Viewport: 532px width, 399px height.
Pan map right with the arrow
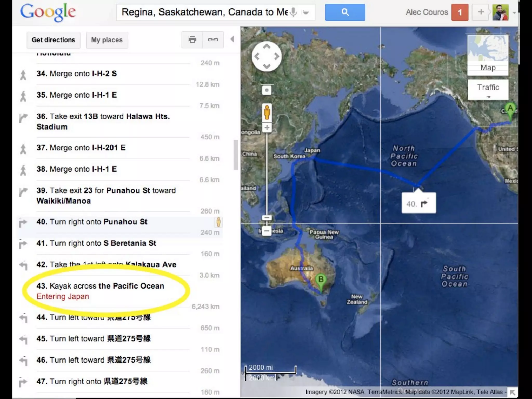(x=277, y=56)
